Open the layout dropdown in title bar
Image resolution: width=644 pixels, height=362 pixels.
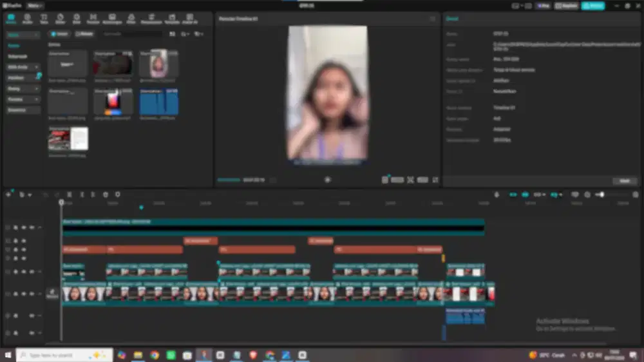(x=518, y=6)
